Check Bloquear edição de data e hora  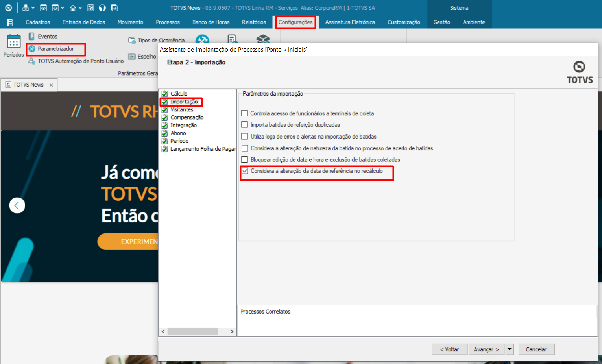click(245, 160)
